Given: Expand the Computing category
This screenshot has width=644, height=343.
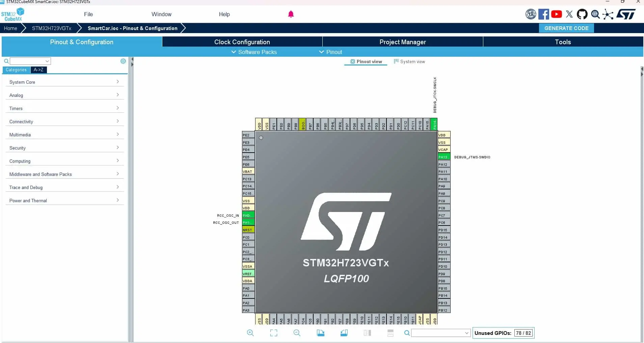Looking at the screenshot, I should point(64,161).
